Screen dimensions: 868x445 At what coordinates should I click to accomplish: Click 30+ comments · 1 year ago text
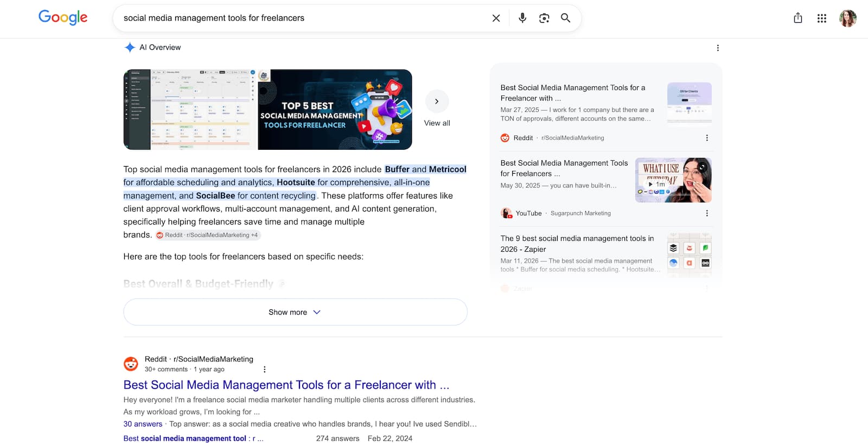click(184, 370)
